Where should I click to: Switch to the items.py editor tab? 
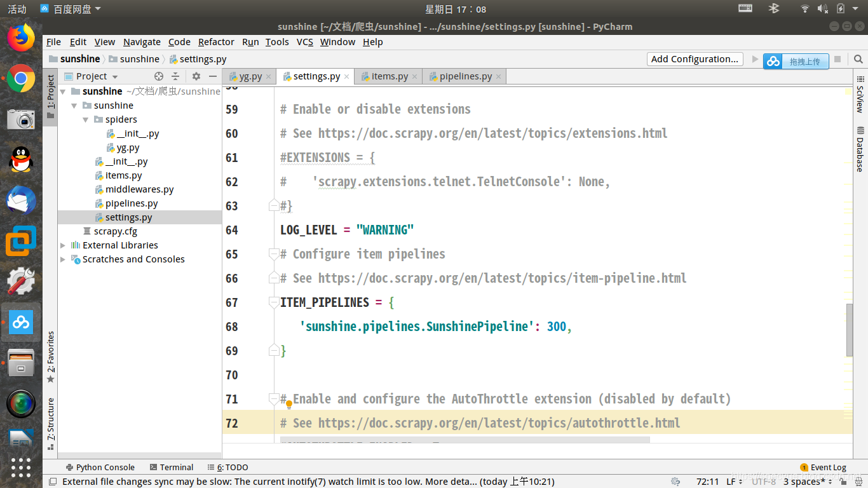390,76
